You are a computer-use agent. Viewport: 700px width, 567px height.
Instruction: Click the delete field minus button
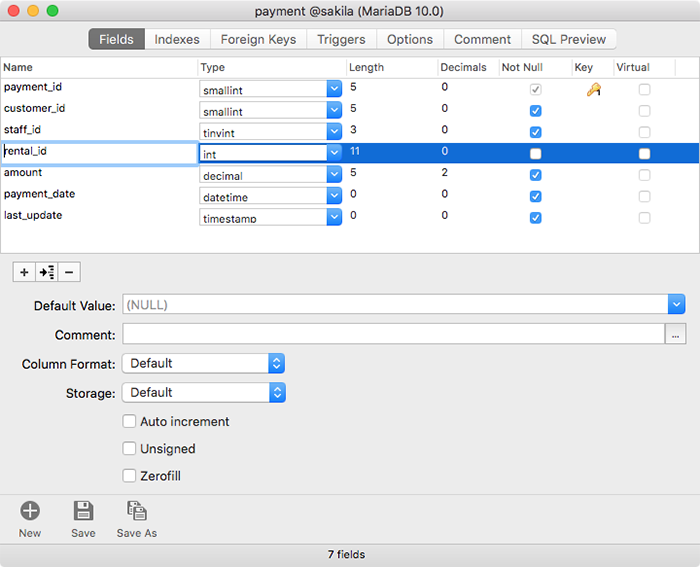pos(69,272)
